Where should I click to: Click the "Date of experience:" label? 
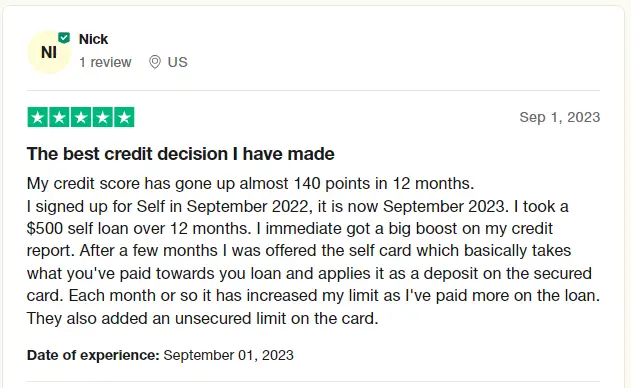93,355
